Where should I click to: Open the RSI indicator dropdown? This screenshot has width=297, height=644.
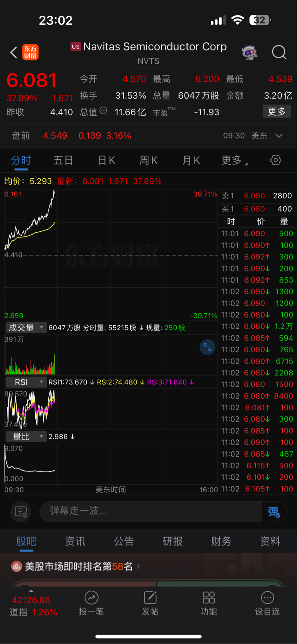click(26, 382)
